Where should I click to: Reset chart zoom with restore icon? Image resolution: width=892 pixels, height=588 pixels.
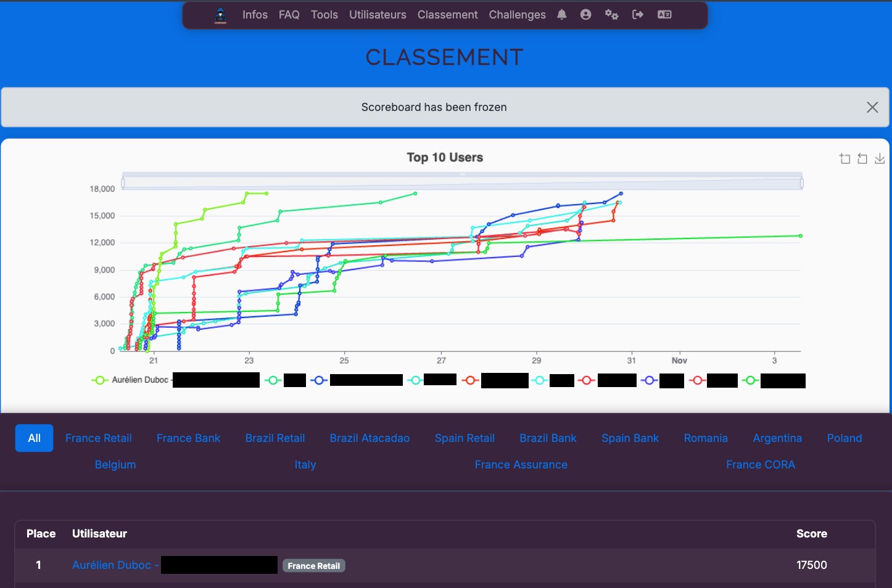pos(862,159)
